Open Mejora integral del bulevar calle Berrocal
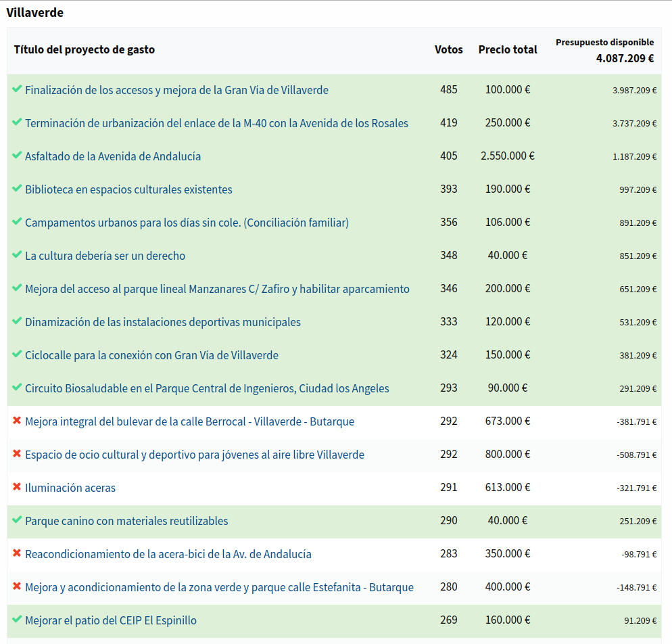 click(x=189, y=421)
